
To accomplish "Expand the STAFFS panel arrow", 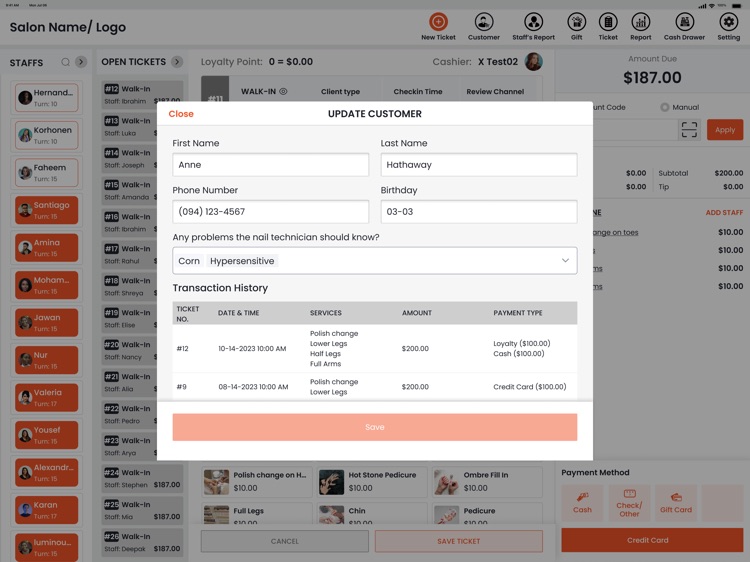I will coord(81,62).
